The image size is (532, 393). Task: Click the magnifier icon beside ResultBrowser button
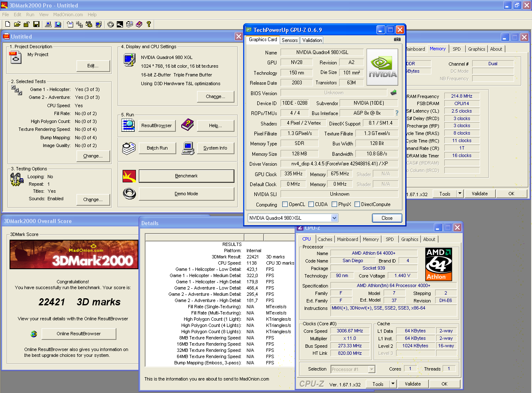coord(128,125)
